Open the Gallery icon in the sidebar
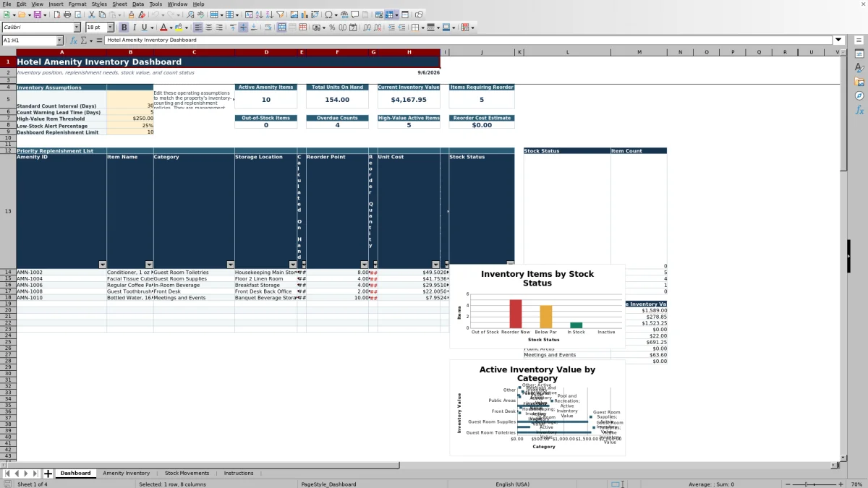 [x=859, y=82]
